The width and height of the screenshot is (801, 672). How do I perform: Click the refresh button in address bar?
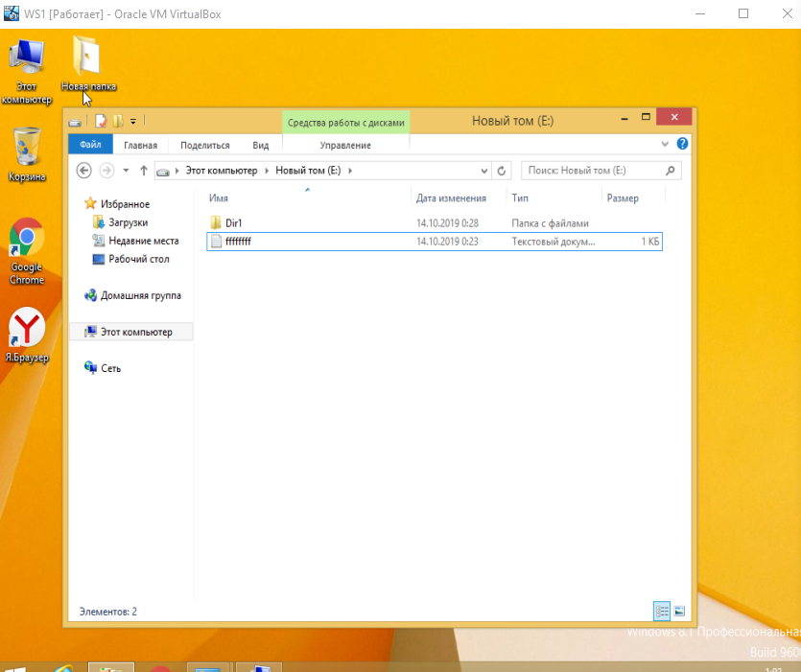point(501,171)
